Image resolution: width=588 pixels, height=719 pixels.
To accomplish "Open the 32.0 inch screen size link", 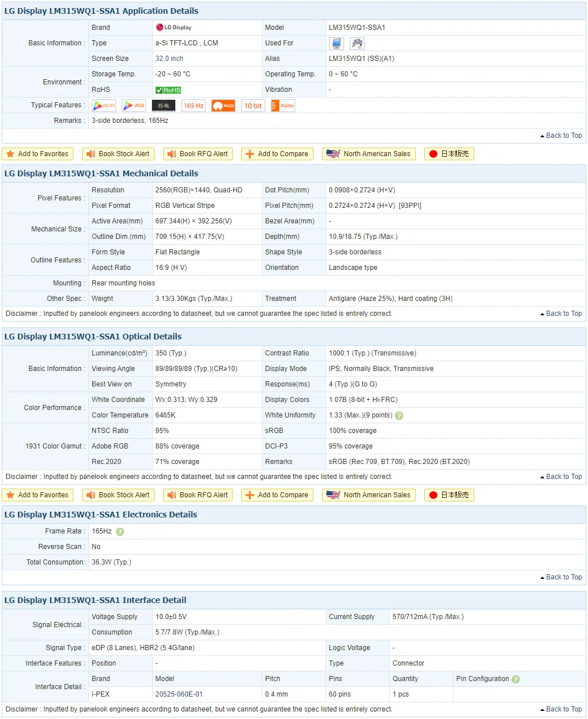I will tap(169, 59).
